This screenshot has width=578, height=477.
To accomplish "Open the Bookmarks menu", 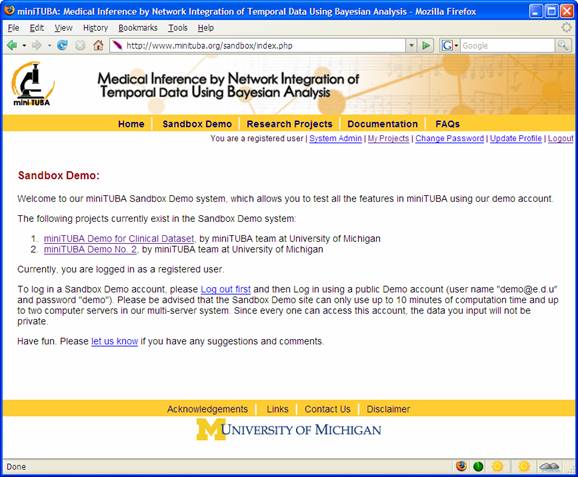I will click(x=138, y=28).
